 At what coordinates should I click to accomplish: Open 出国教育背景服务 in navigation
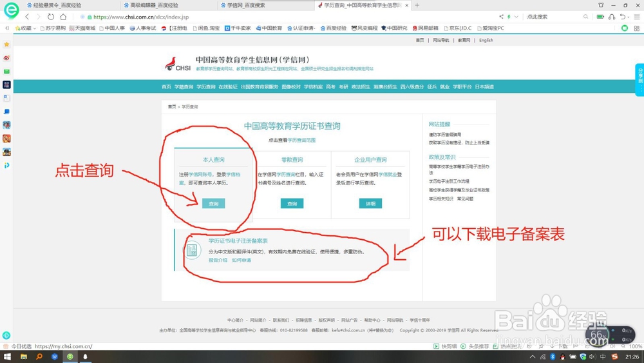260,87
